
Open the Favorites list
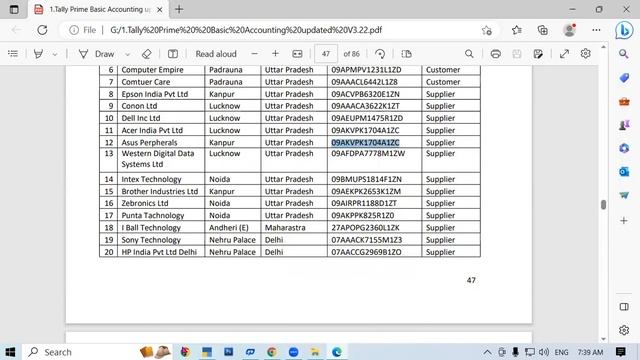(x=517, y=30)
